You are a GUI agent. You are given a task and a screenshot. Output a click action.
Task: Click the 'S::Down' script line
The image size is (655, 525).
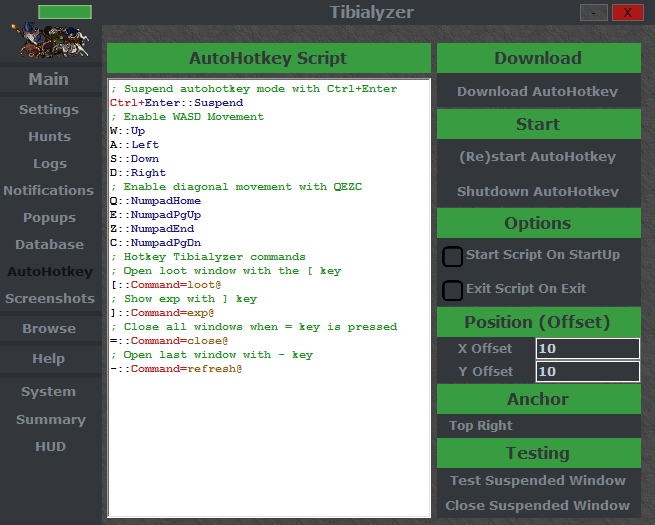click(x=134, y=159)
